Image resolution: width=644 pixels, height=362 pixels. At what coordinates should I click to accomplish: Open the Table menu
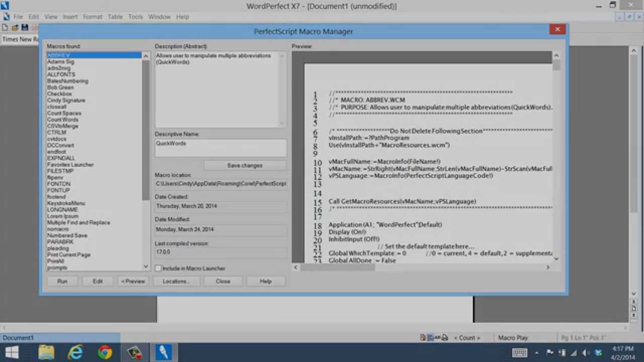click(x=115, y=17)
